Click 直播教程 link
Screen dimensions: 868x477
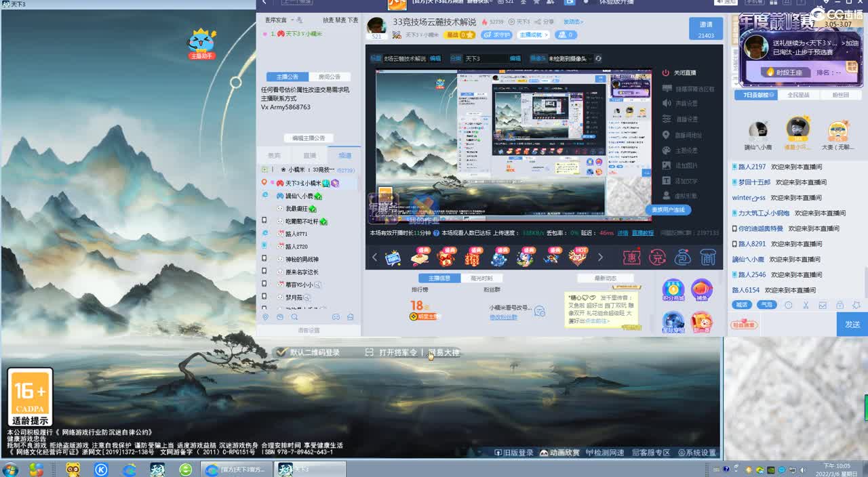click(x=643, y=232)
